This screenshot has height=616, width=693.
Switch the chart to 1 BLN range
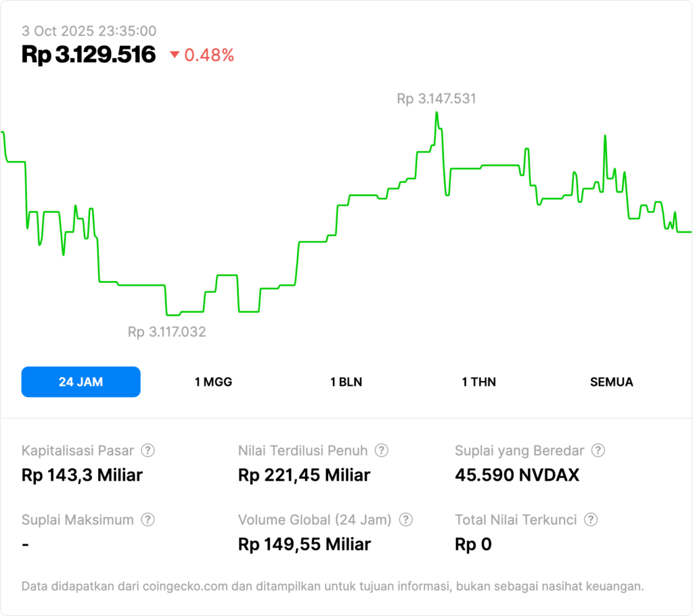pyautogui.click(x=346, y=382)
